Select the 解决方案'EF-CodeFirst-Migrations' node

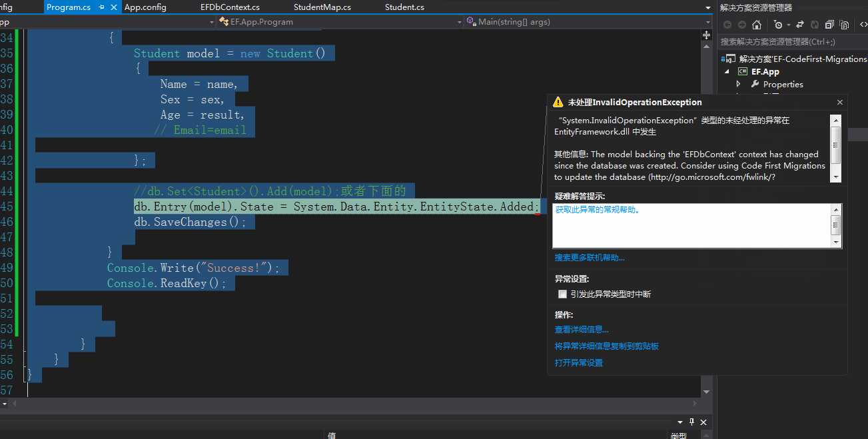tap(803, 59)
